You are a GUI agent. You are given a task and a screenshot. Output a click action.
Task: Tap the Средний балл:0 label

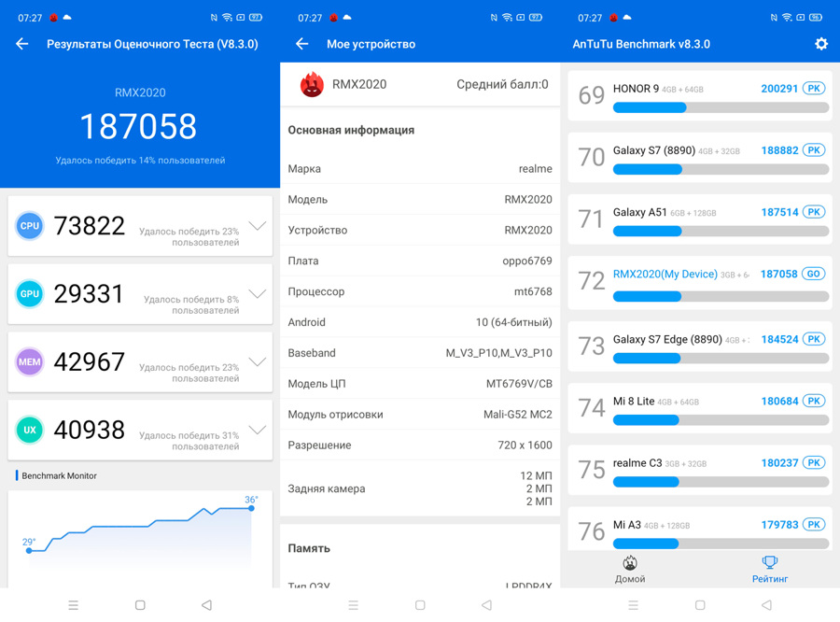tap(502, 84)
